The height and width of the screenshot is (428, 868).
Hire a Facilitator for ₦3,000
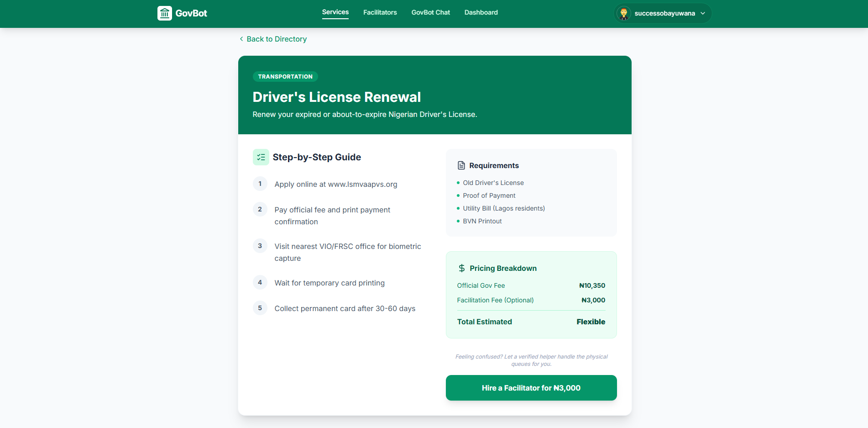click(531, 388)
